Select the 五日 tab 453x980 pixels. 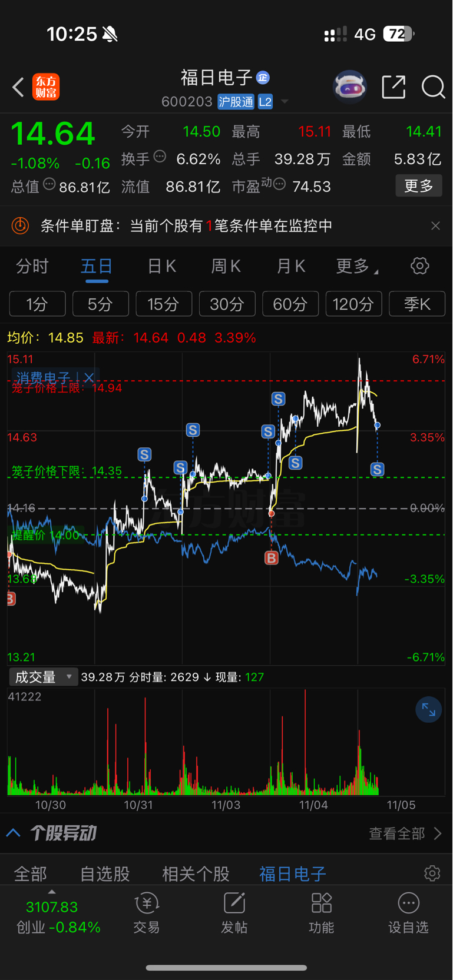coord(97,266)
